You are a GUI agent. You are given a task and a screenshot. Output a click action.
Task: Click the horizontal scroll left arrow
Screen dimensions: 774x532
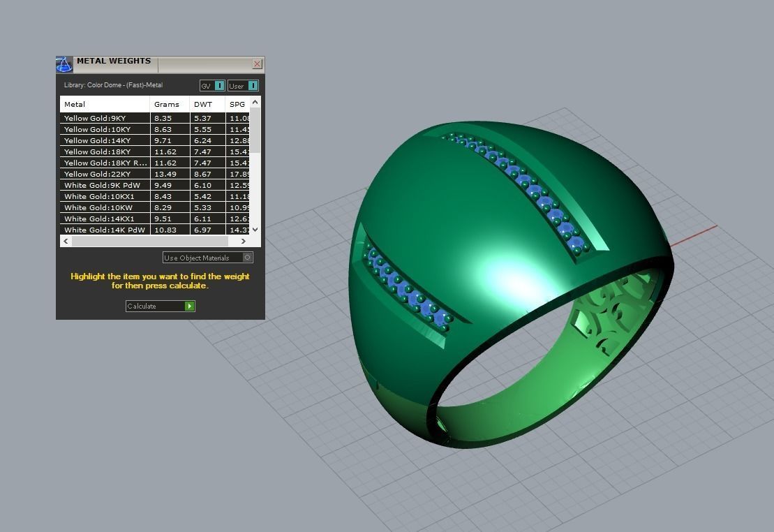point(66,241)
